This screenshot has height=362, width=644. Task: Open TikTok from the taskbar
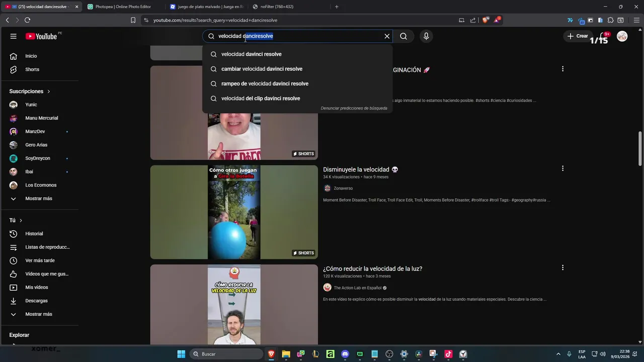[x=448, y=354]
